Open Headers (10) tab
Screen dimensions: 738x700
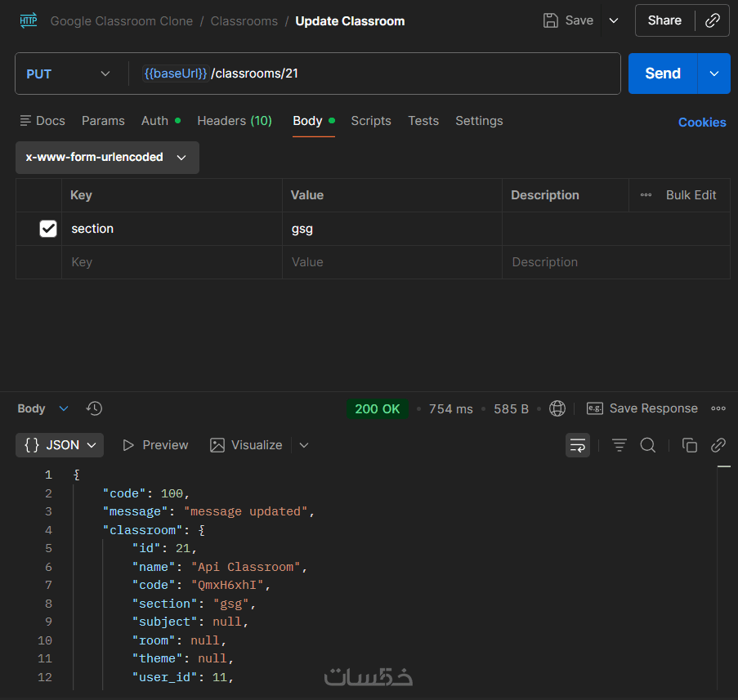pos(235,121)
